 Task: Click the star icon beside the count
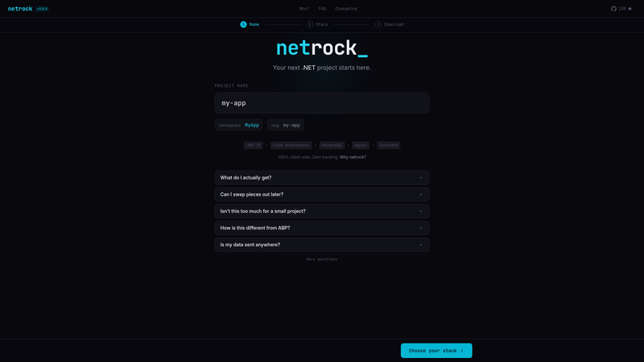click(x=630, y=9)
